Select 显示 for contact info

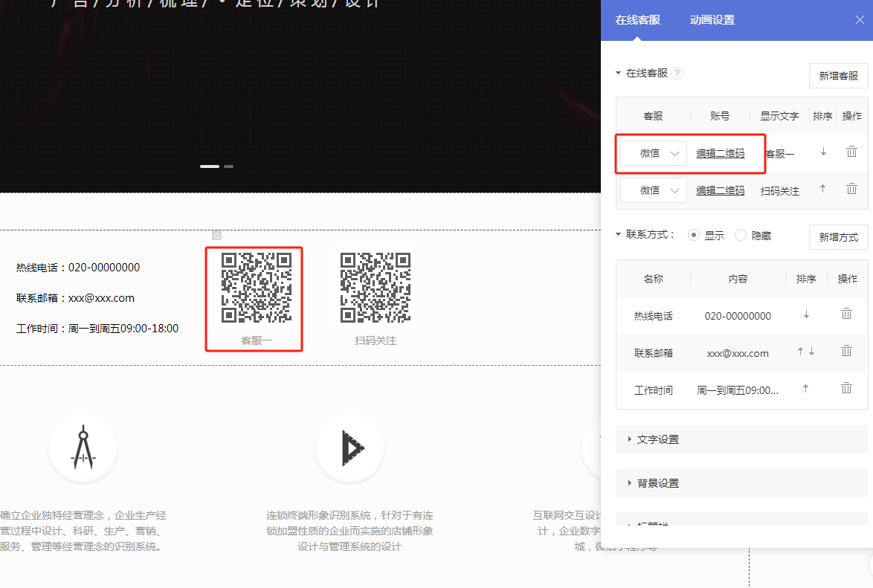pyautogui.click(x=694, y=236)
